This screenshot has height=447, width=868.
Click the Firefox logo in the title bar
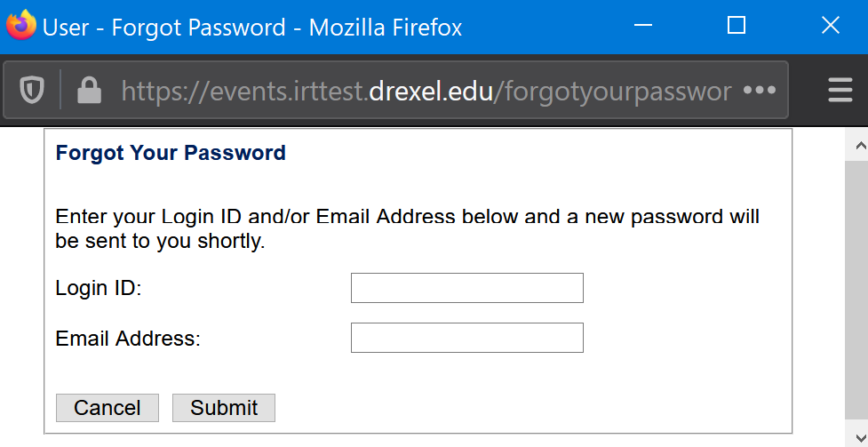(21, 26)
